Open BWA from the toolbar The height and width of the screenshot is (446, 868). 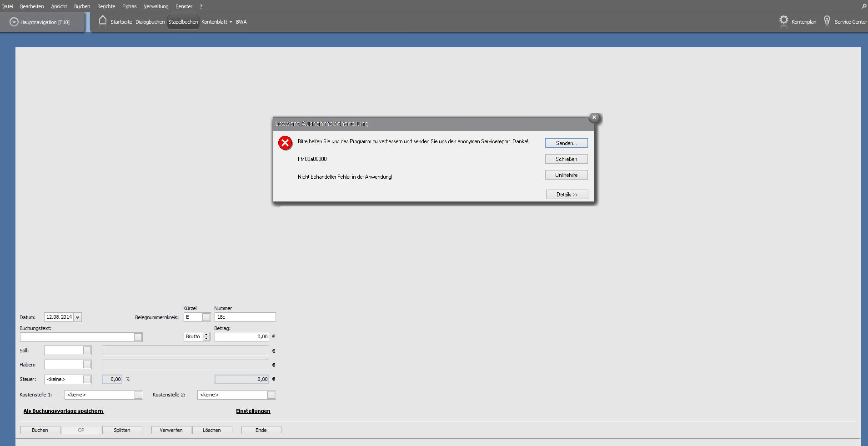pyautogui.click(x=241, y=22)
